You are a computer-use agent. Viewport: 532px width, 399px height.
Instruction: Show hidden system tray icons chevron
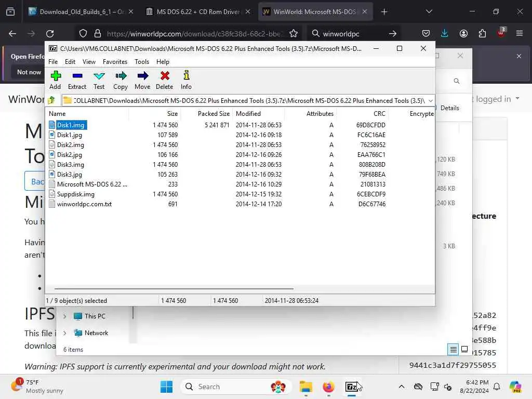click(x=402, y=387)
